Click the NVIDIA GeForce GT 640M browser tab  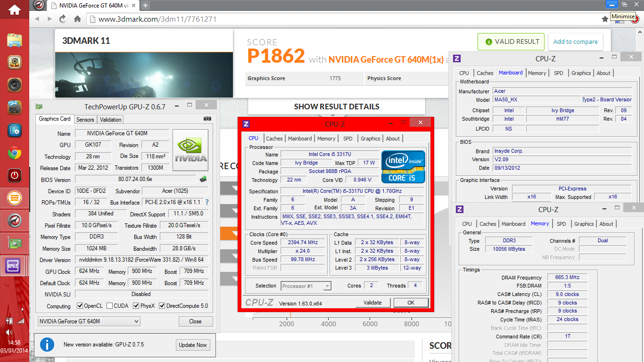click(x=93, y=6)
